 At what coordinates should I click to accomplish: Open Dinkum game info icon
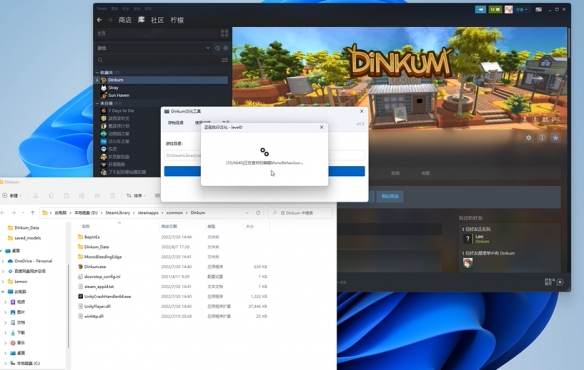542,138
